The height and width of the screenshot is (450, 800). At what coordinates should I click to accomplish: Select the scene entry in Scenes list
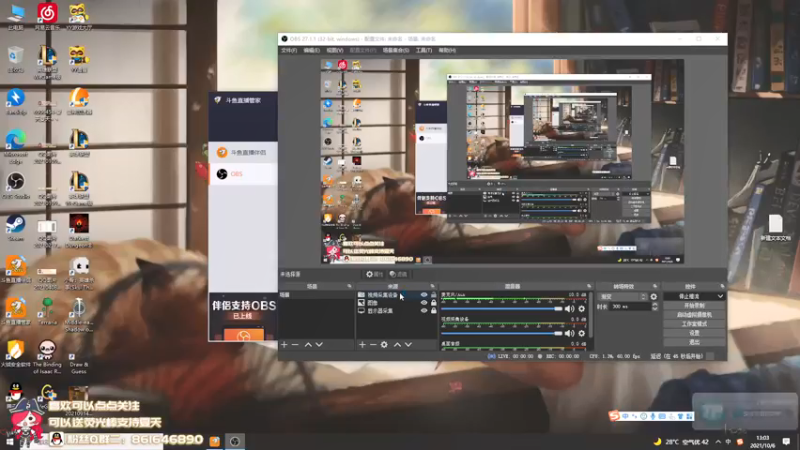click(316, 295)
